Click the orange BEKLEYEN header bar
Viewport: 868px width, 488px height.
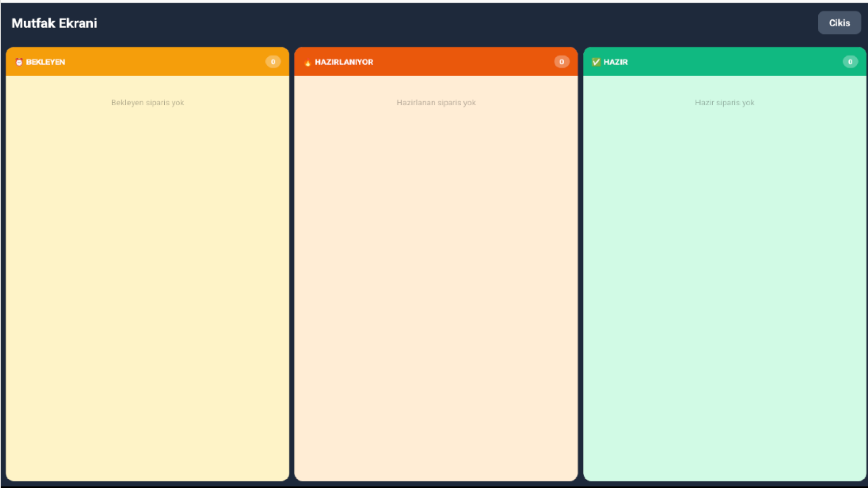tap(163, 62)
